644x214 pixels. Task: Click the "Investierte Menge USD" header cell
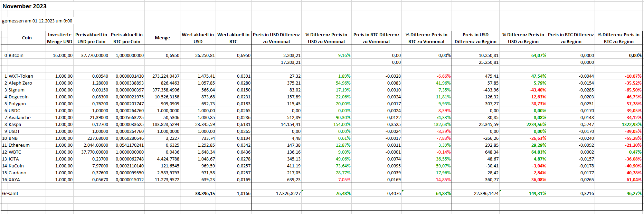coord(59,38)
